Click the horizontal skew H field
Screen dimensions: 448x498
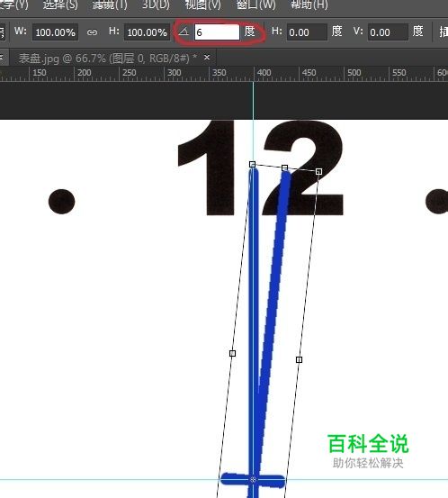[307, 32]
